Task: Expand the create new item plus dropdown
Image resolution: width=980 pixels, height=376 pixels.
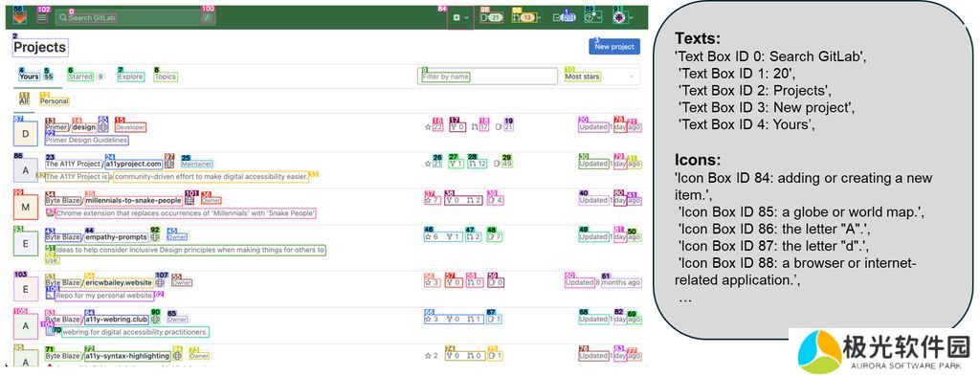Action: pos(460,17)
